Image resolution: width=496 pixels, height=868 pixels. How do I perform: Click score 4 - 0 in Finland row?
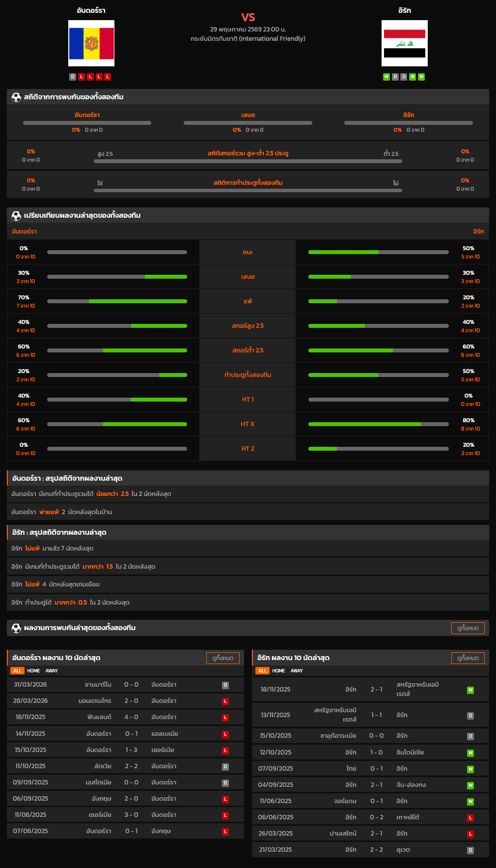(x=131, y=717)
